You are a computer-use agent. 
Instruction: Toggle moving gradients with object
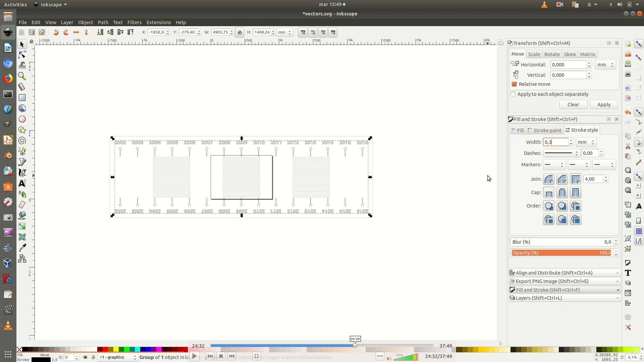coord(323,32)
